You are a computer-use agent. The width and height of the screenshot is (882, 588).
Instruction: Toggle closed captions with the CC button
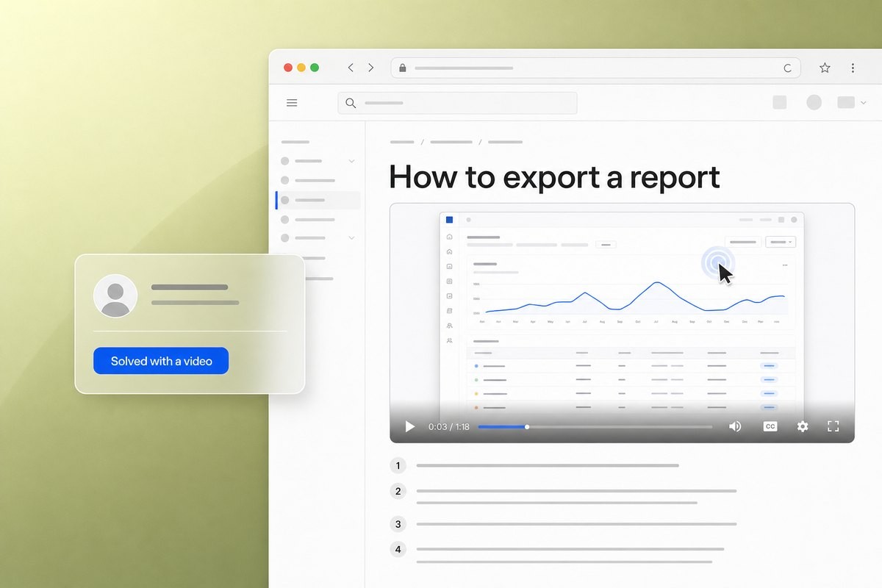(770, 426)
